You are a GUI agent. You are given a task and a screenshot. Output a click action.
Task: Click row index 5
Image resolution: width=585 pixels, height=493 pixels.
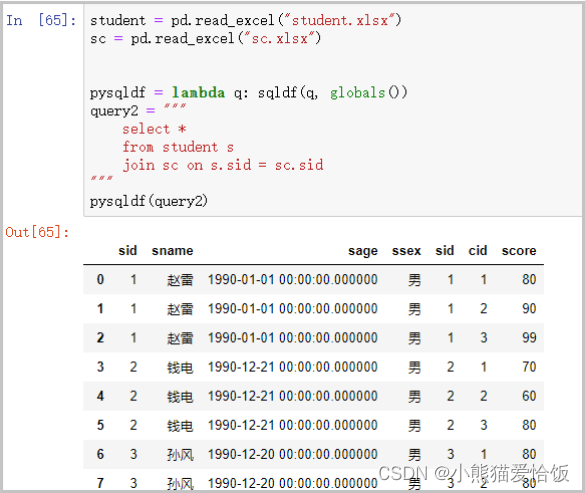coord(100,425)
